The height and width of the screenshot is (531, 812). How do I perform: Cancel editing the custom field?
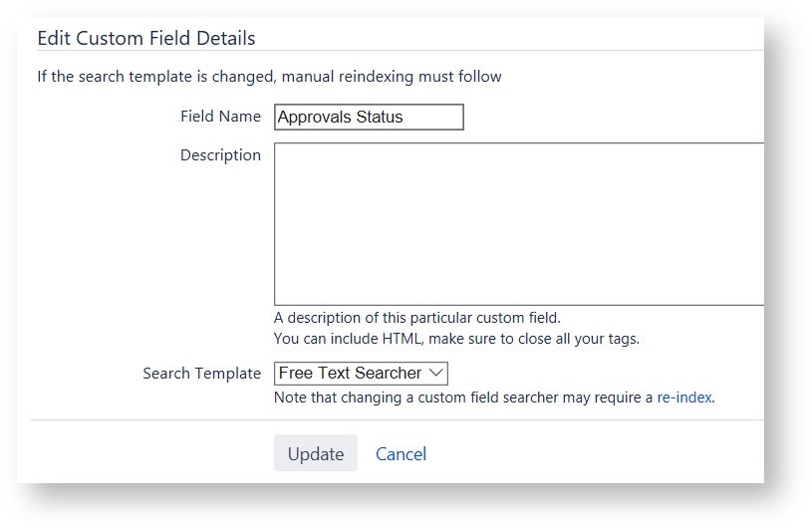pos(401,454)
